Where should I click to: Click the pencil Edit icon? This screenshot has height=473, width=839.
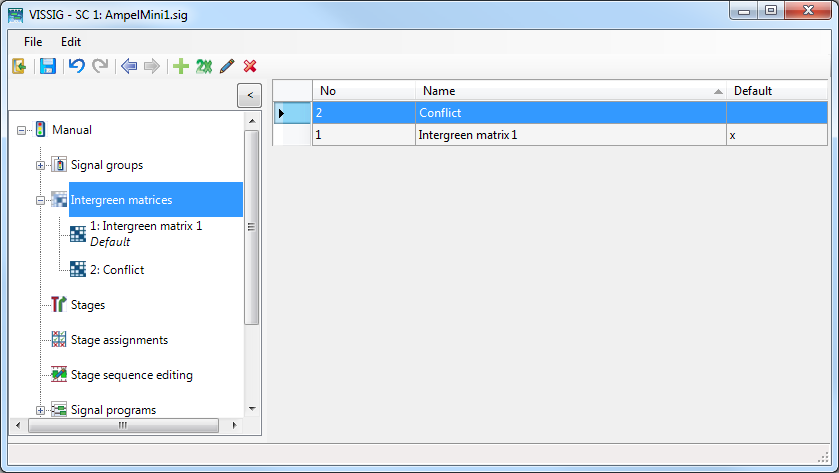tap(227, 66)
